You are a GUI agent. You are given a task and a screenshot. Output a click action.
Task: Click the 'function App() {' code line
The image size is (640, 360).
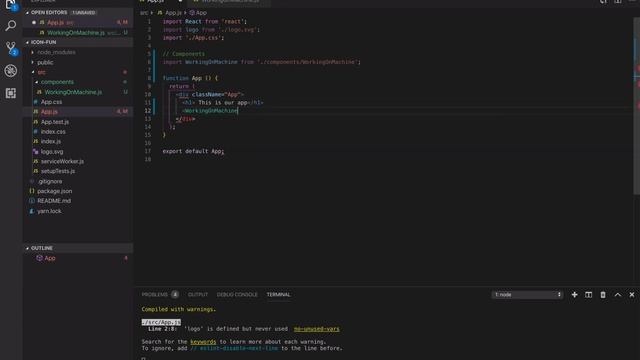click(x=190, y=78)
